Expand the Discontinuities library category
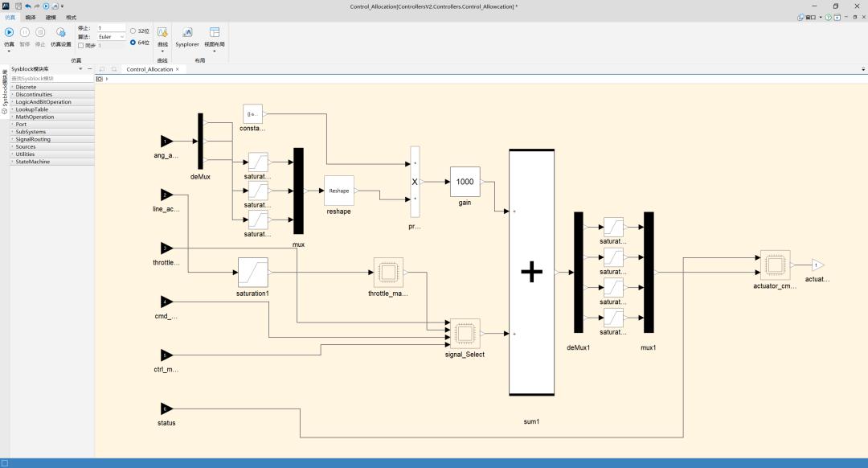The height and width of the screenshot is (468, 868). [x=12, y=95]
